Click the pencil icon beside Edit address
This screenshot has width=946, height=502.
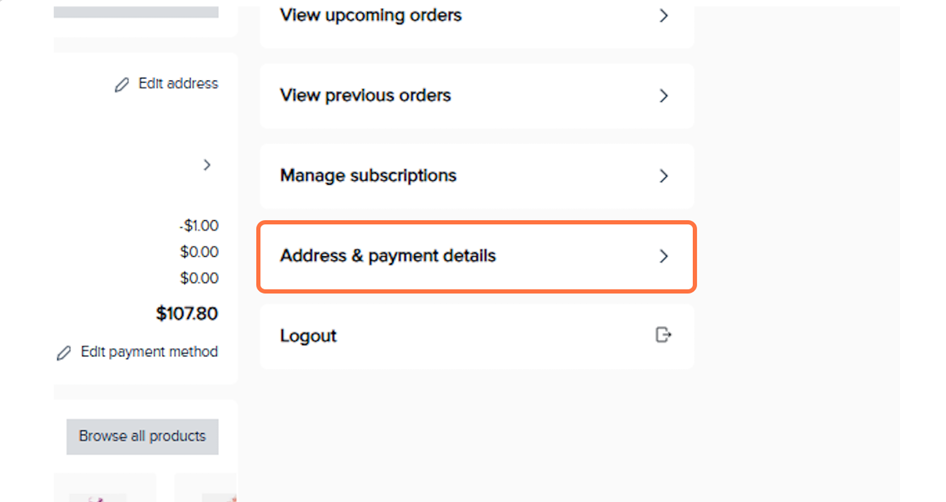point(122,85)
